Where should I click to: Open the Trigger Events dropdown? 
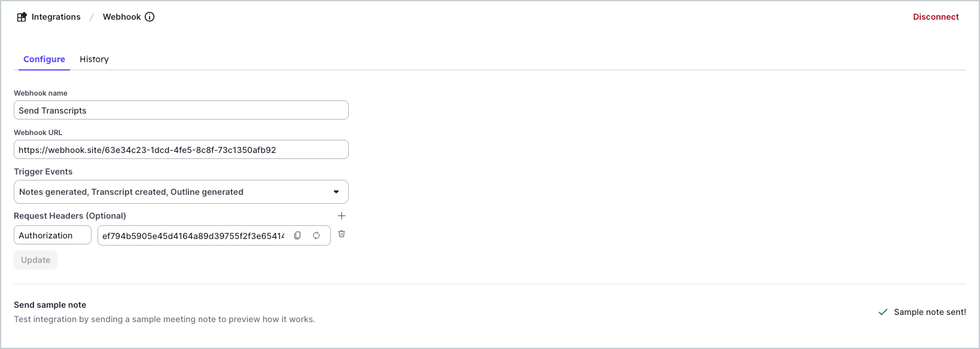point(174,192)
